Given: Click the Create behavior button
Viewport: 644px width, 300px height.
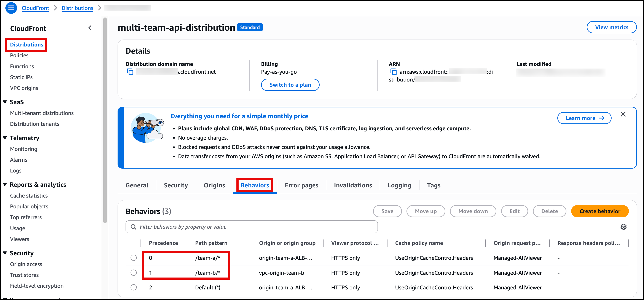Looking at the screenshot, I should coord(599,211).
